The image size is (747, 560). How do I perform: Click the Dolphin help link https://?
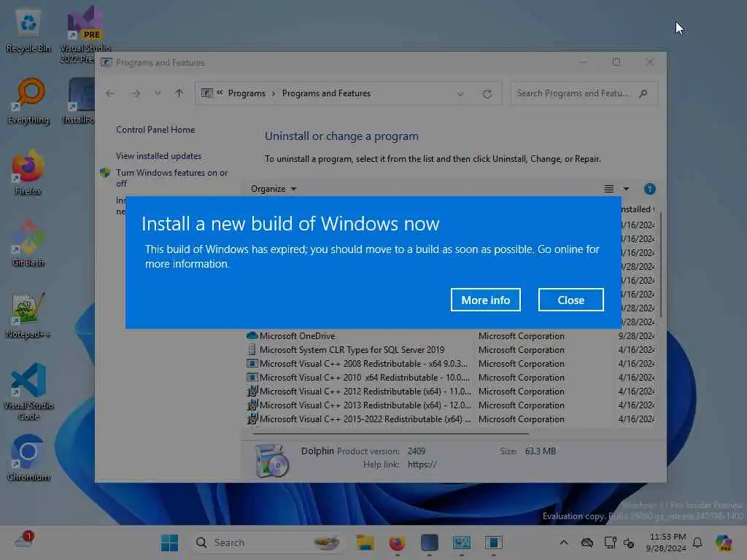point(422,464)
